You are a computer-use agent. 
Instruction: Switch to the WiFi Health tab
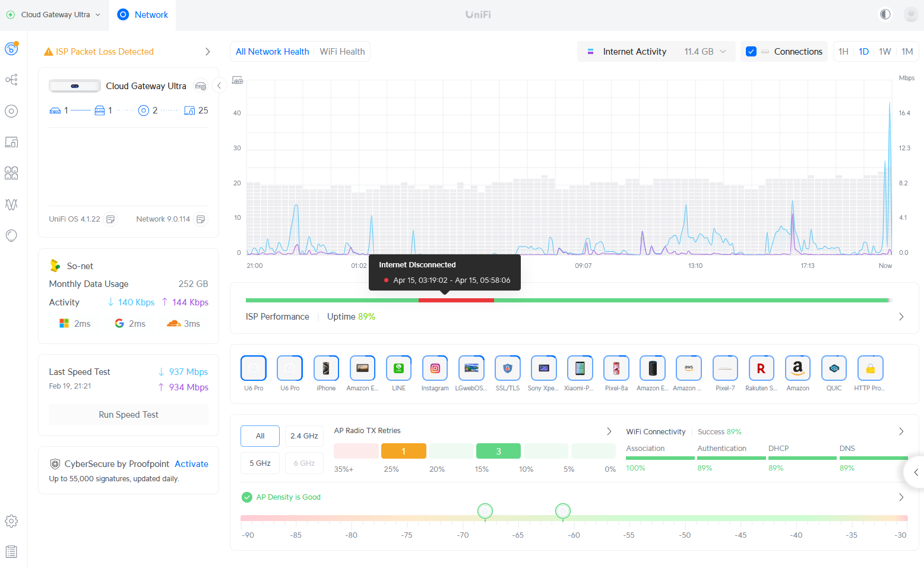[x=342, y=52]
